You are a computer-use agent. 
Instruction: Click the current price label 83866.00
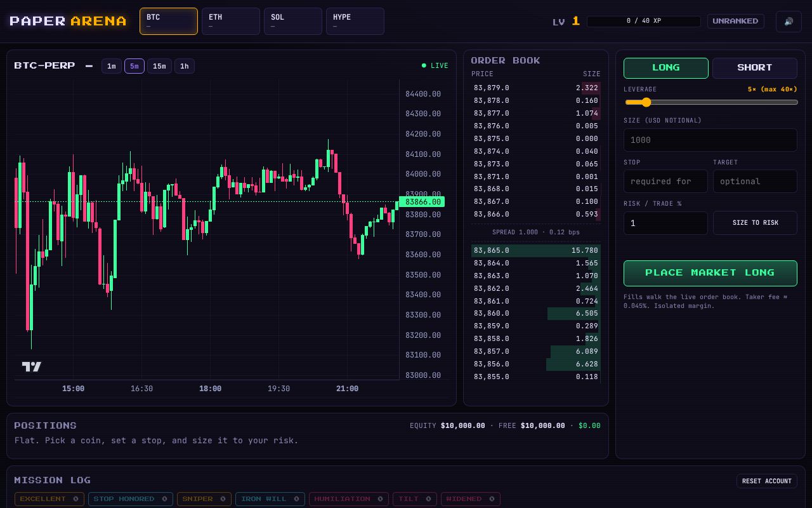(422, 202)
